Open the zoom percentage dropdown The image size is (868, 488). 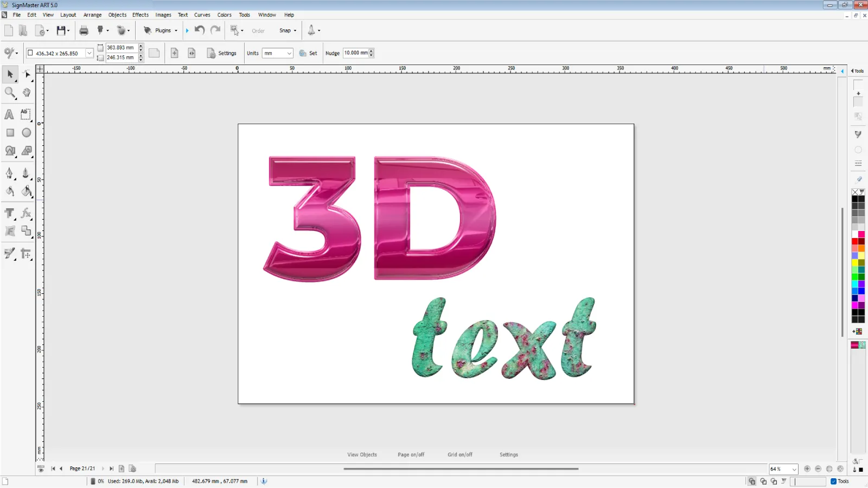(794, 469)
